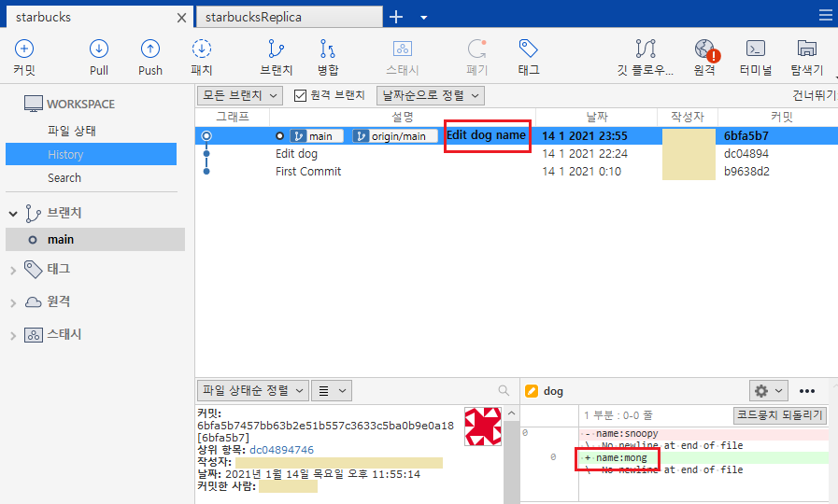Viewport: 838px width, 504px height.
Task: Expand the 원격 section
Action: tap(13, 303)
